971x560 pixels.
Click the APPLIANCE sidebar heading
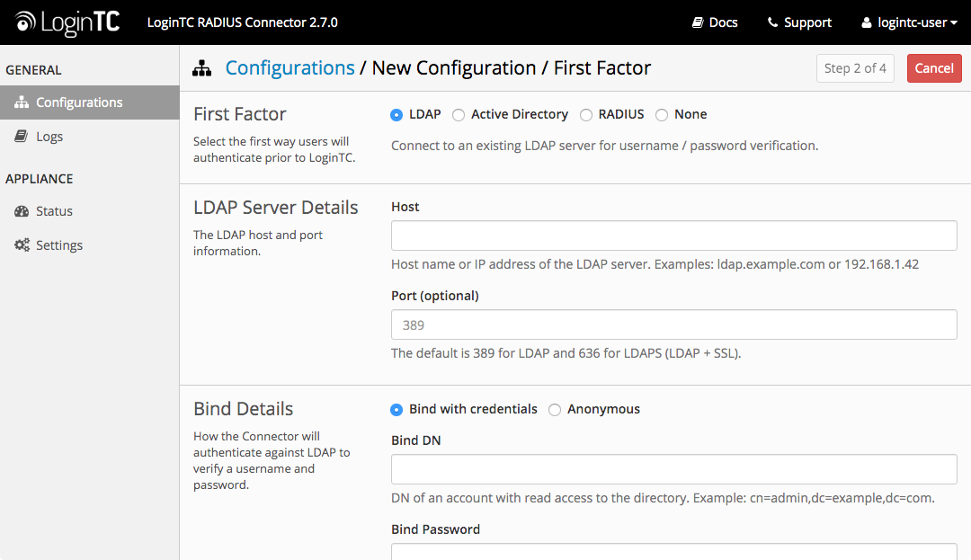point(39,179)
